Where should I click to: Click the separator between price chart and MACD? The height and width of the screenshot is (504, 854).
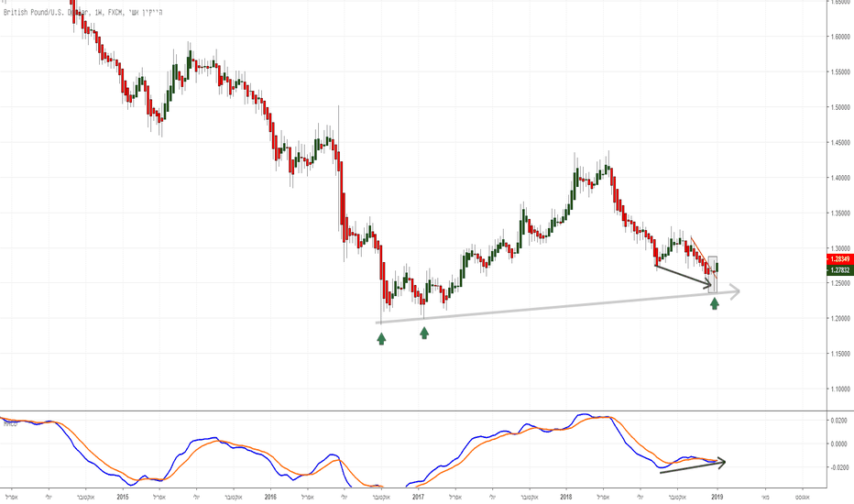coord(413,411)
